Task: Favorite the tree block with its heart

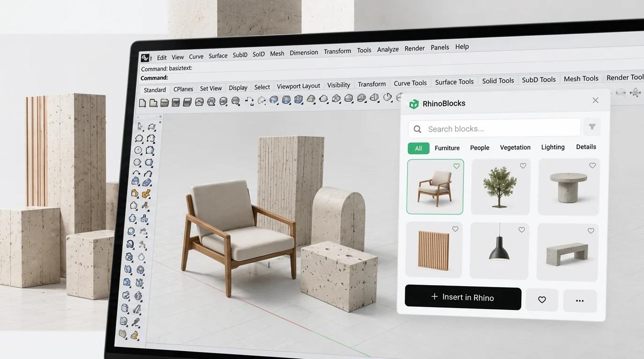Action: pos(523,165)
